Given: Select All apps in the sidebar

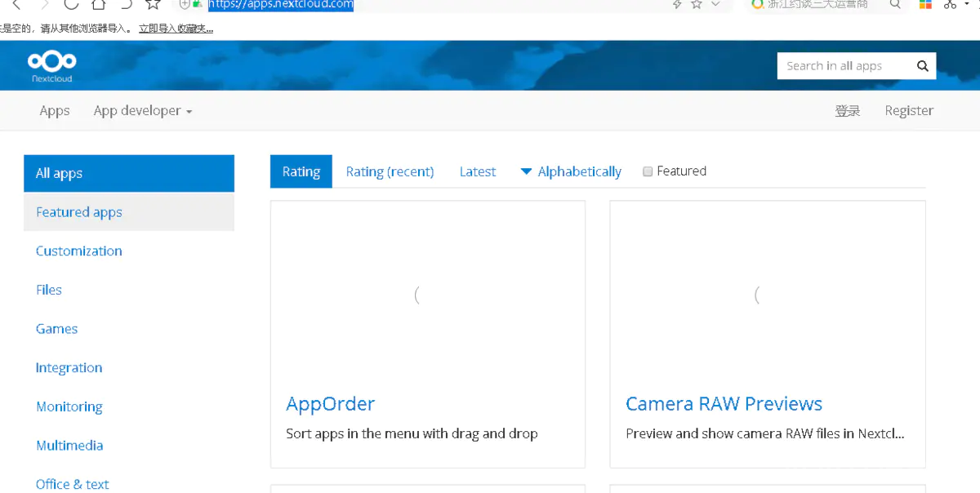Looking at the screenshot, I should [x=129, y=173].
